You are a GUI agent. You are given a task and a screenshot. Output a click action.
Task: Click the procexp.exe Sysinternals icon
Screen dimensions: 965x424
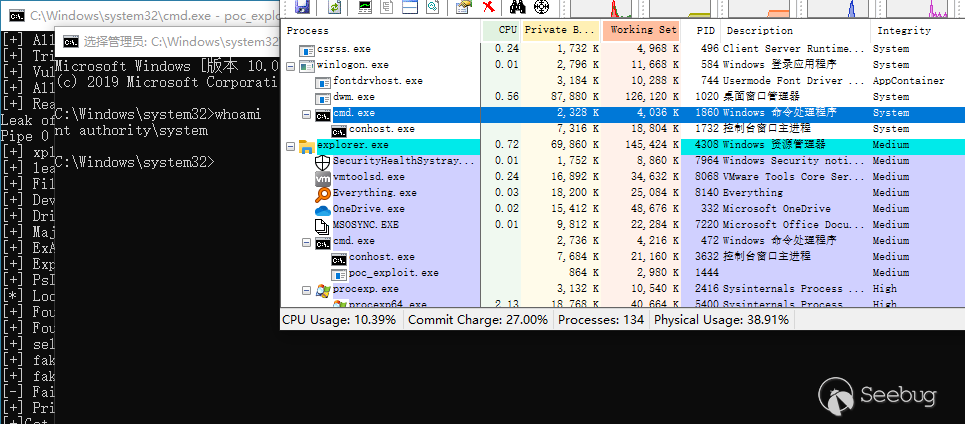pyautogui.click(x=322, y=289)
